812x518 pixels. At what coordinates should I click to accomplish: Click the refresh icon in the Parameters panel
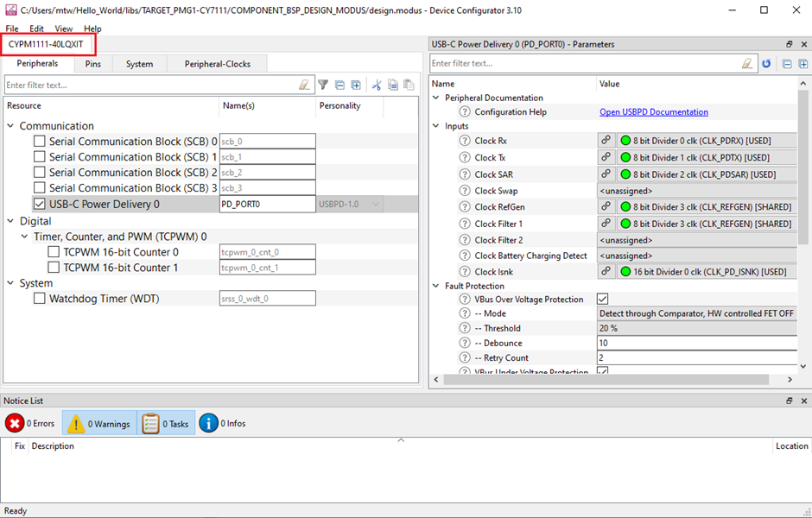point(767,63)
